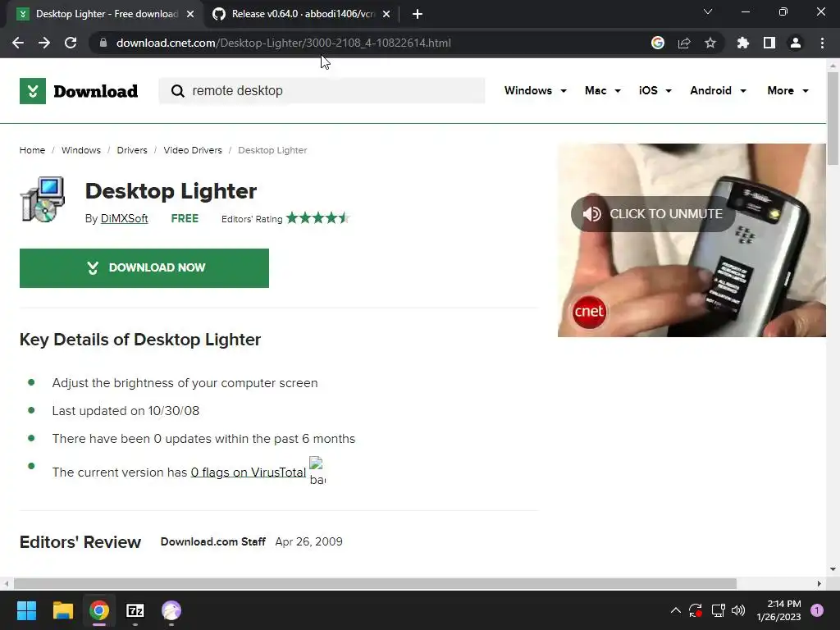The image size is (840, 630).
Task: Expand the Mac menu
Action: pos(603,90)
